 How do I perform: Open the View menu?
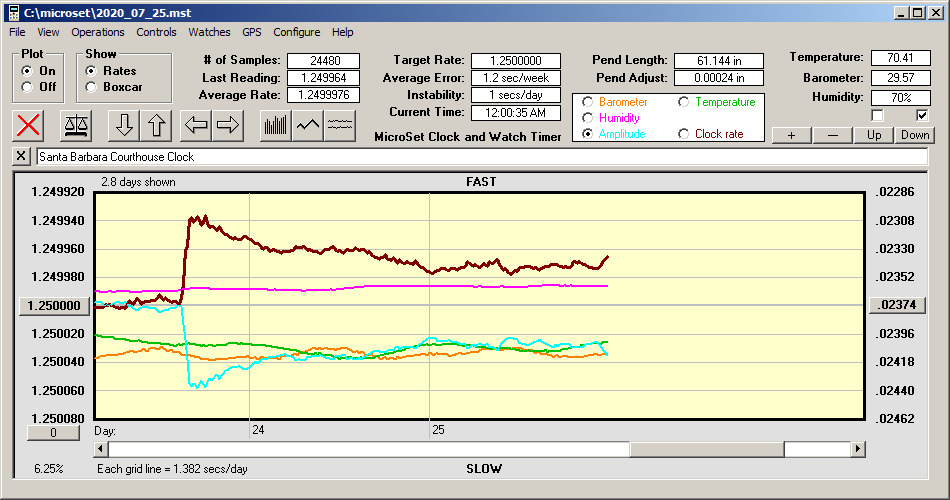pos(48,32)
